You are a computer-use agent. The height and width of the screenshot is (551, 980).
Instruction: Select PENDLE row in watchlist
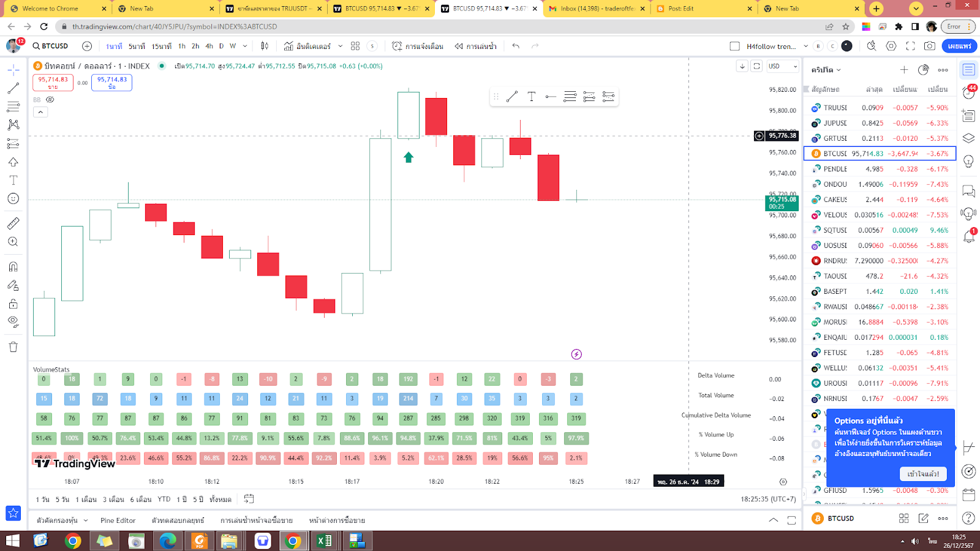click(x=880, y=169)
